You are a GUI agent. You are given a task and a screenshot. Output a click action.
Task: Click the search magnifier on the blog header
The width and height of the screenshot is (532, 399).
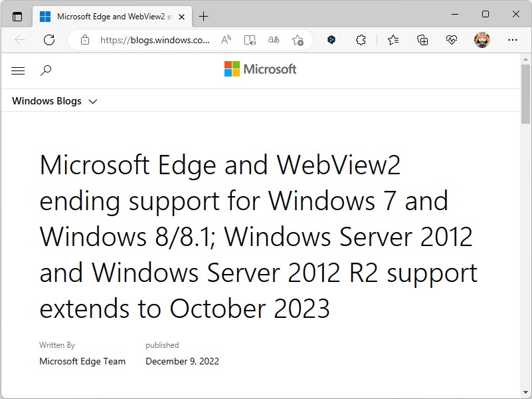click(46, 70)
